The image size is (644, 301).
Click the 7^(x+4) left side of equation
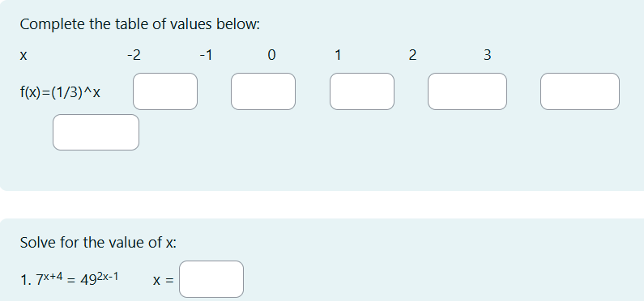coord(49,279)
